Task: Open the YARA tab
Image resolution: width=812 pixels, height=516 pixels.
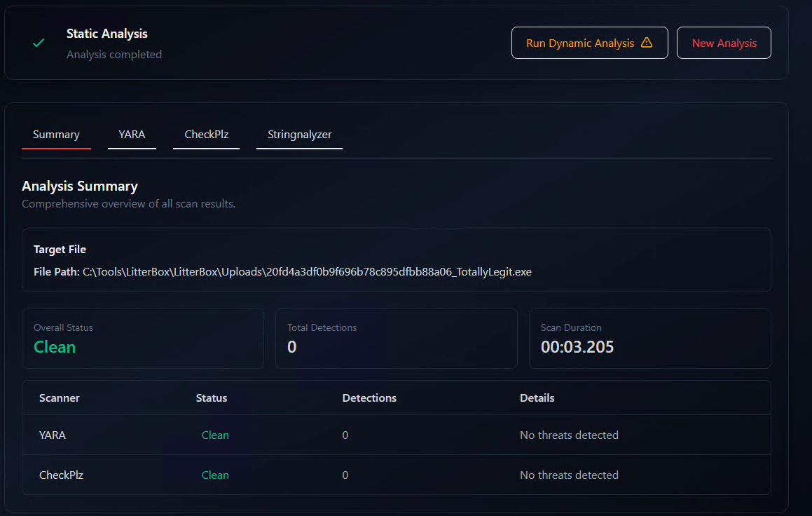Action: [132, 135]
